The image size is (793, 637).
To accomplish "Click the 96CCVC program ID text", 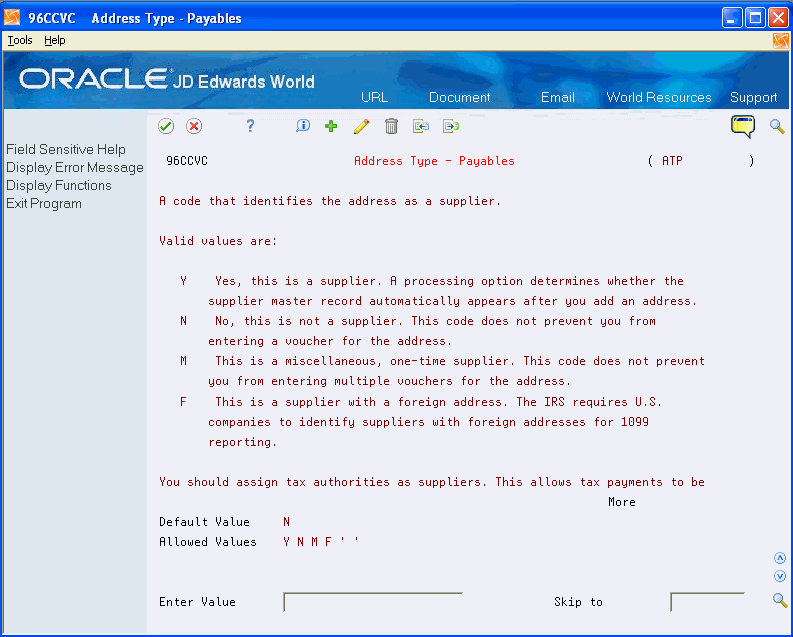I will pyautogui.click(x=187, y=161).
